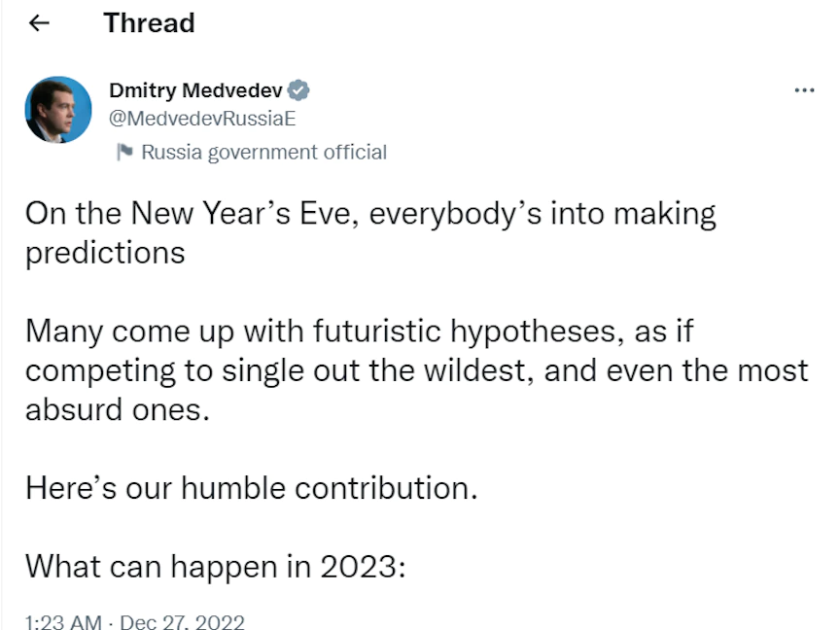Click the 1:23 AM timestamp

tap(63, 621)
